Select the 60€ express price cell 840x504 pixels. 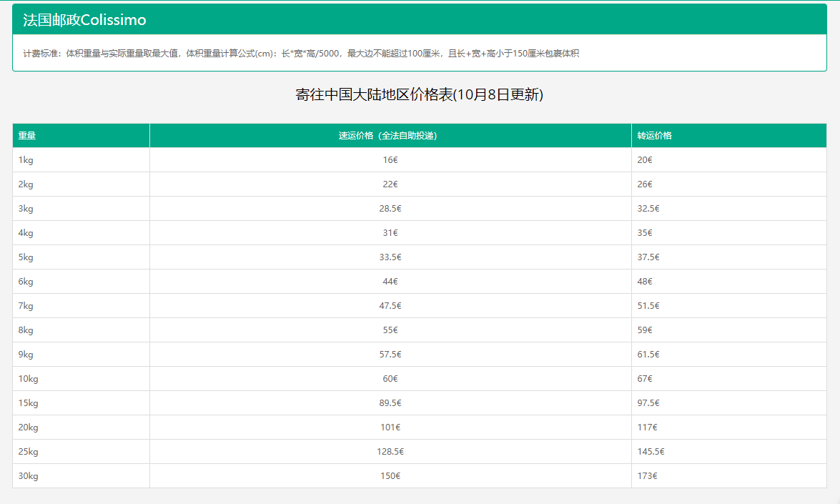coord(390,379)
